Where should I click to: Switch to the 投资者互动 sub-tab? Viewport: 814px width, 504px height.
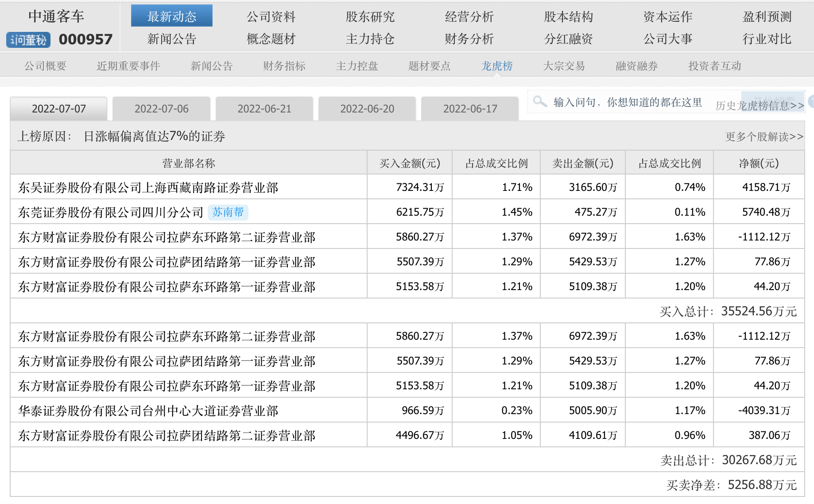point(714,66)
